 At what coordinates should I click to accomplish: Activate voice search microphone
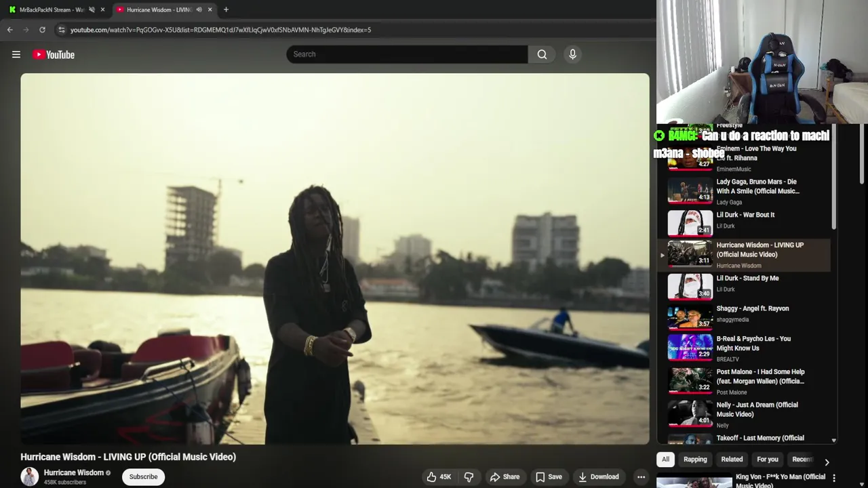572,54
